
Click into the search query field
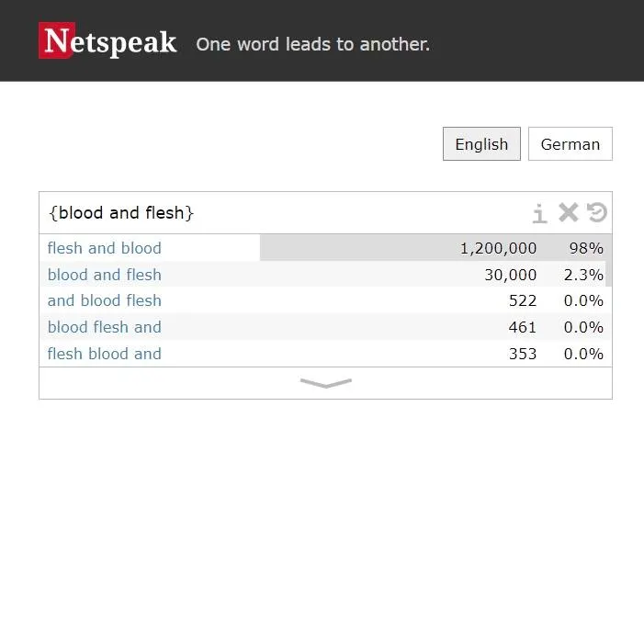pyautogui.click(x=276, y=213)
